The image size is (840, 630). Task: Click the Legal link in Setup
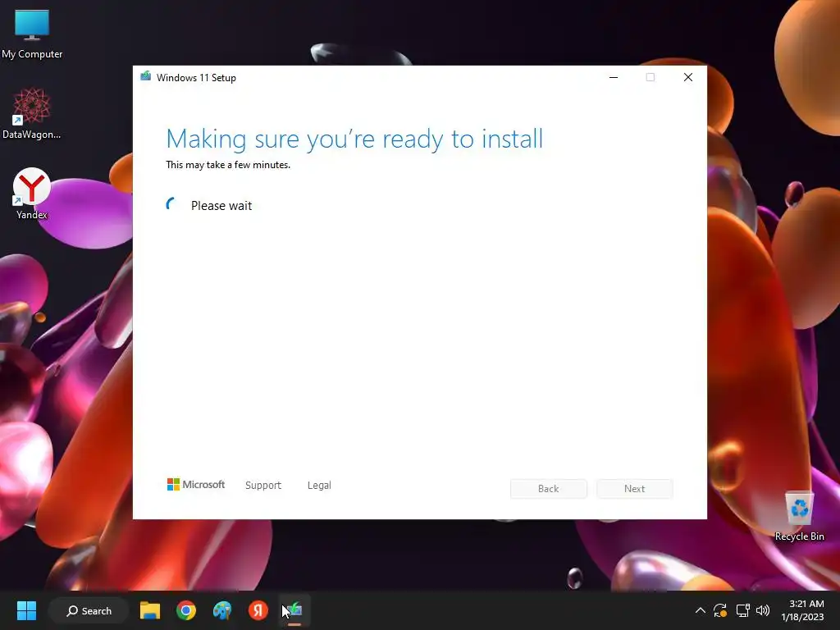pos(319,486)
